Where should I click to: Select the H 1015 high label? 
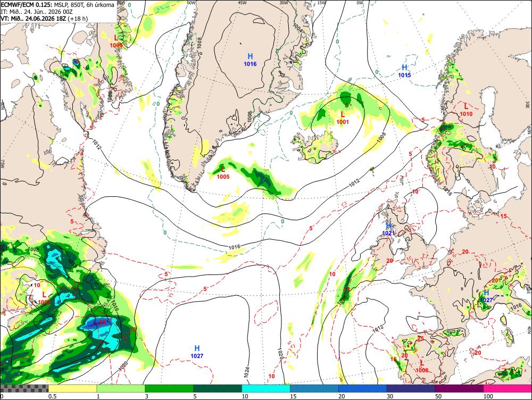pyautogui.click(x=404, y=71)
